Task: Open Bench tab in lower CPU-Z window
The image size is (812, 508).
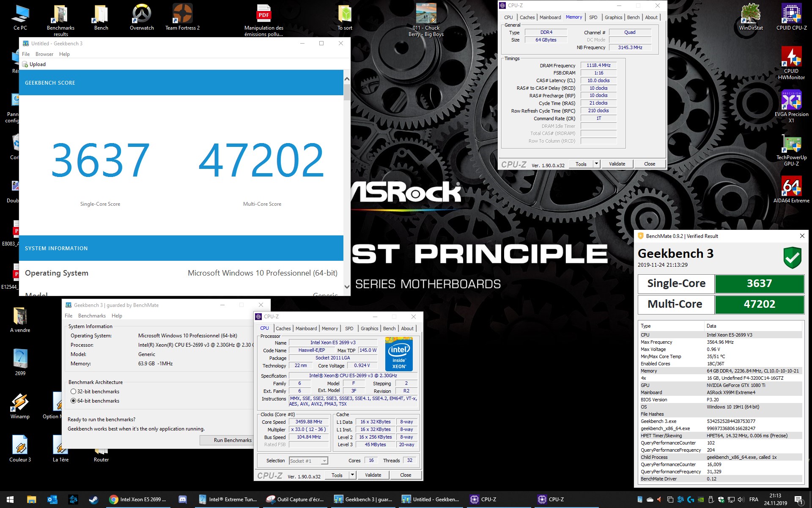Action: click(x=389, y=329)
